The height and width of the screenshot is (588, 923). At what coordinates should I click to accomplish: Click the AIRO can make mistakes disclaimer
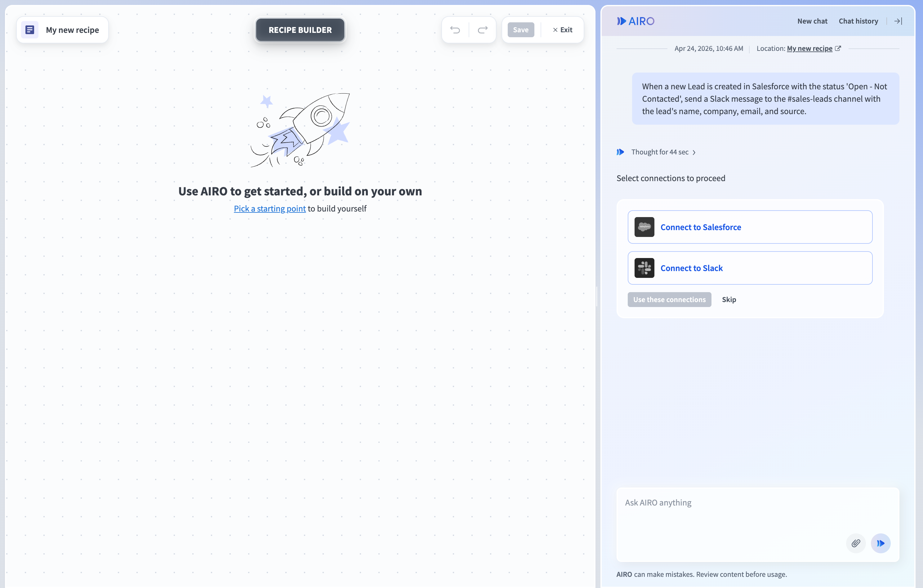(x=702, y=574)
